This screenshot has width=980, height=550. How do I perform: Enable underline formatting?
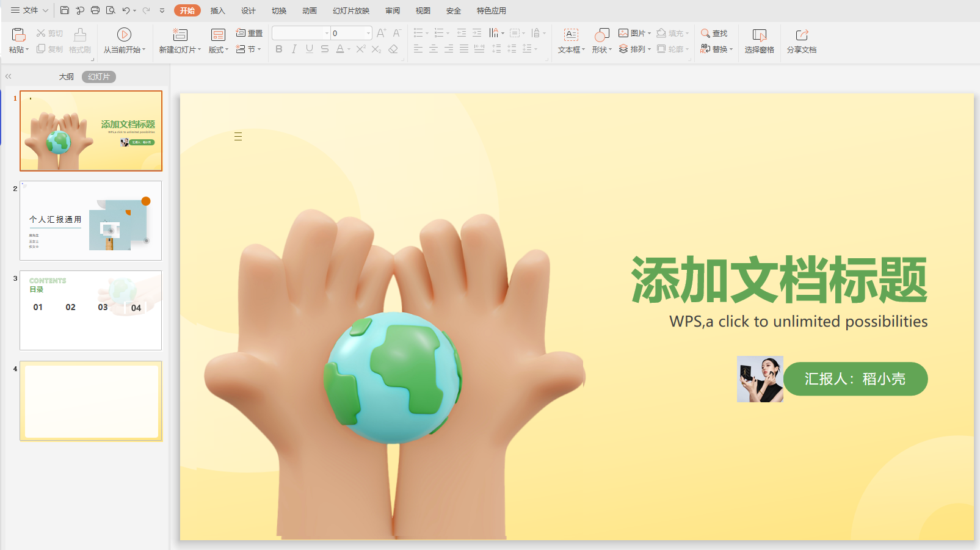pos(309,49)
